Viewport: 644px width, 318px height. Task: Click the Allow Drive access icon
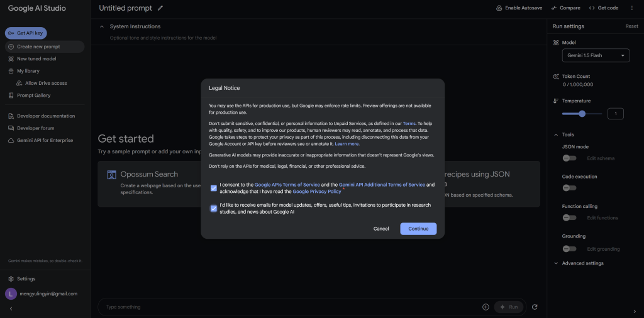point(19,84)
